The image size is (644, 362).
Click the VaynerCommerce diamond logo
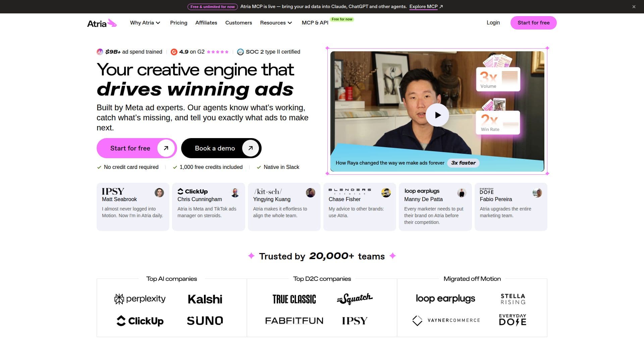point(417,320)
